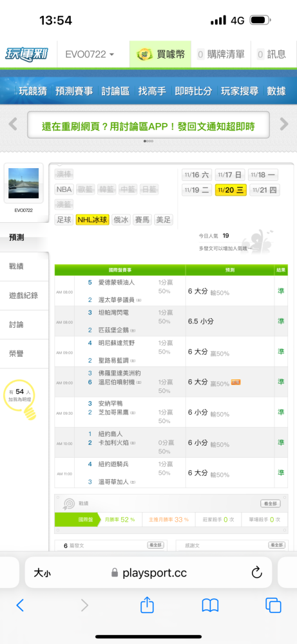Open the Safari share sheet
This screenshot has width=297, height=644.
point(147,605)
